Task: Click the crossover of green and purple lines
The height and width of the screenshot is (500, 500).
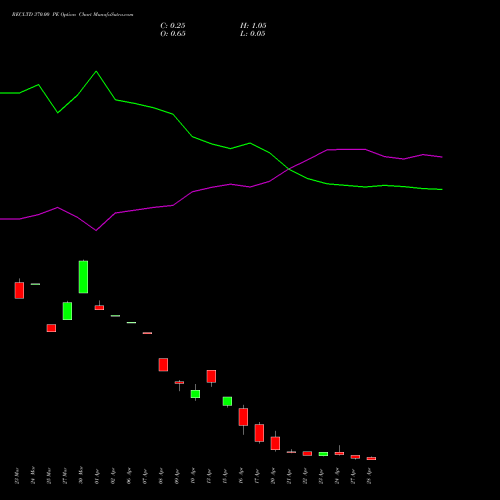Action: point(289,169)
